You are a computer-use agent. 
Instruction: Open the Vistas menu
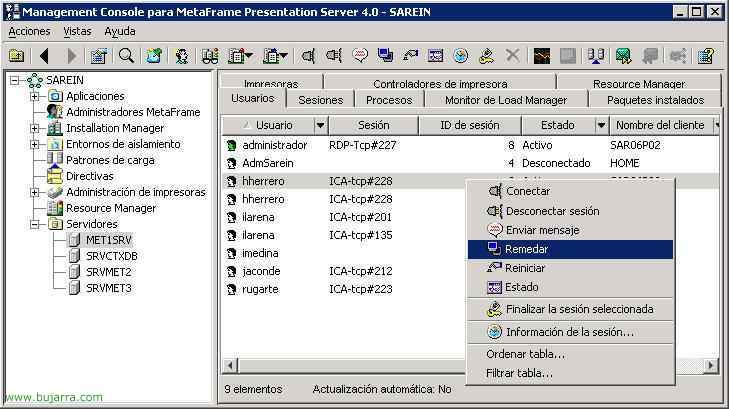(x=77, y=31)
